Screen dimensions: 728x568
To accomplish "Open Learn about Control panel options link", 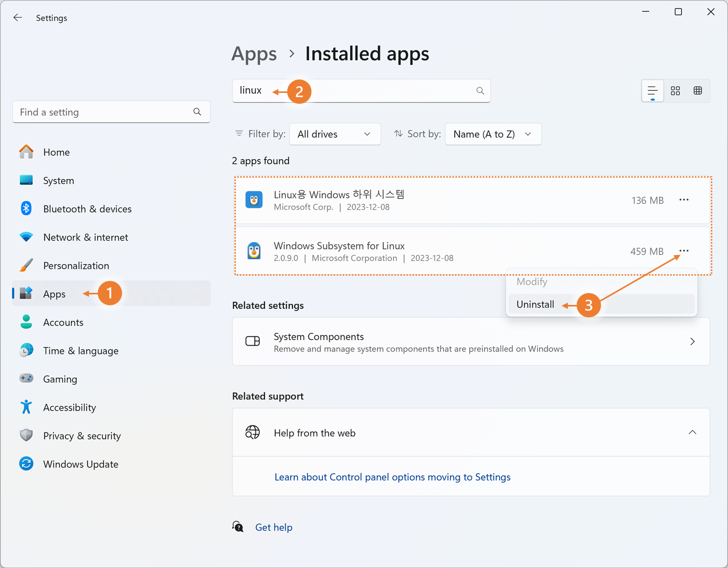I will 393,477.
